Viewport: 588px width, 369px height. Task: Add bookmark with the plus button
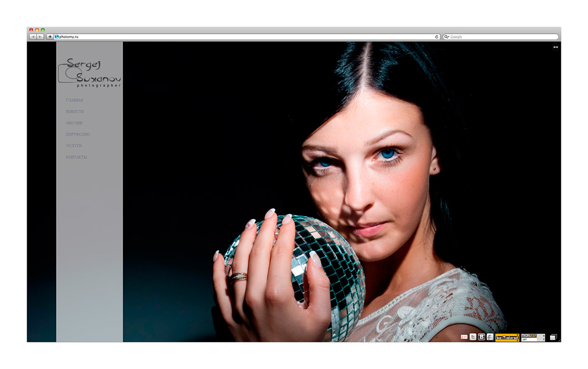50,37
